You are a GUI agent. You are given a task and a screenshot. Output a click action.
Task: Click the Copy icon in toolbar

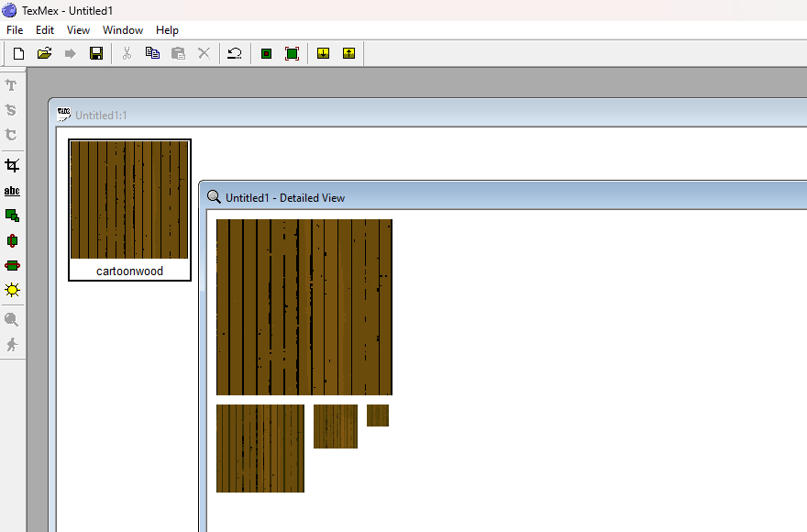tap(152, 54)
